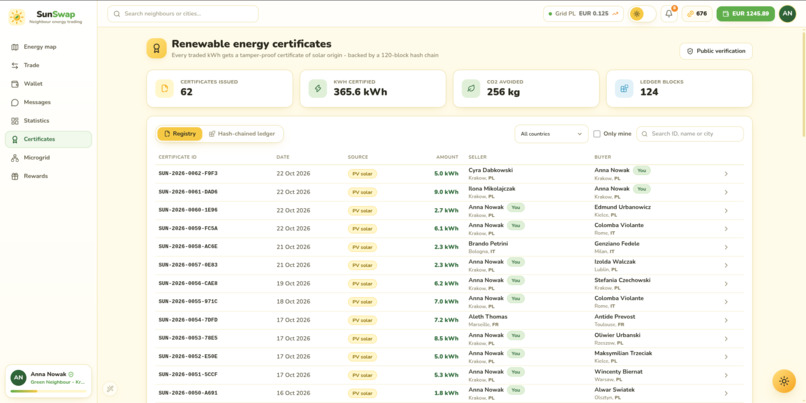Switch to the Registry tab
Viewport: 806px width, 403px height.
(x=179, y=134)
